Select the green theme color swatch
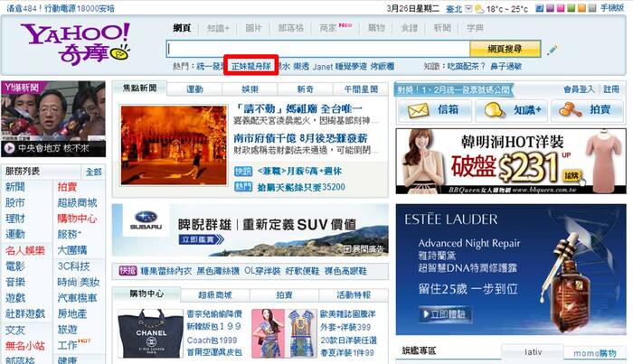The width and height of the screenshot is (633, 364). [x=571, y=8]
